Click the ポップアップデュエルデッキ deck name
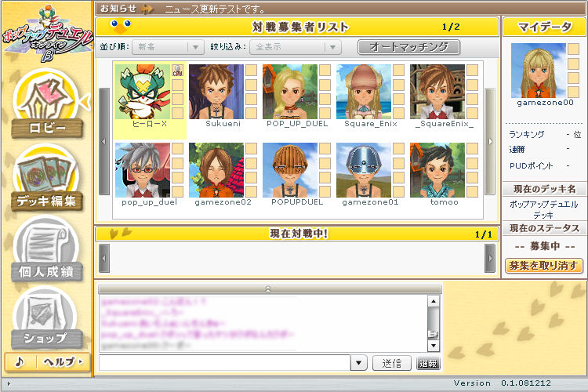 point(543,209)
